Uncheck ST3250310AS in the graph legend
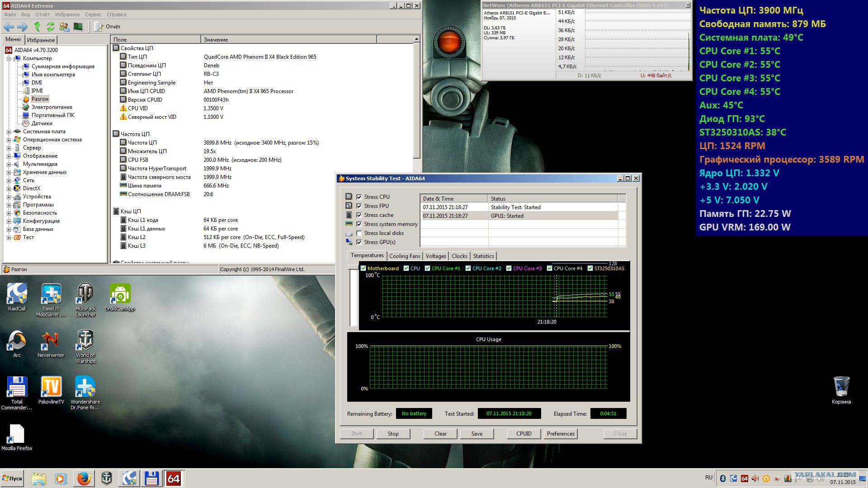 coord(590,268)
